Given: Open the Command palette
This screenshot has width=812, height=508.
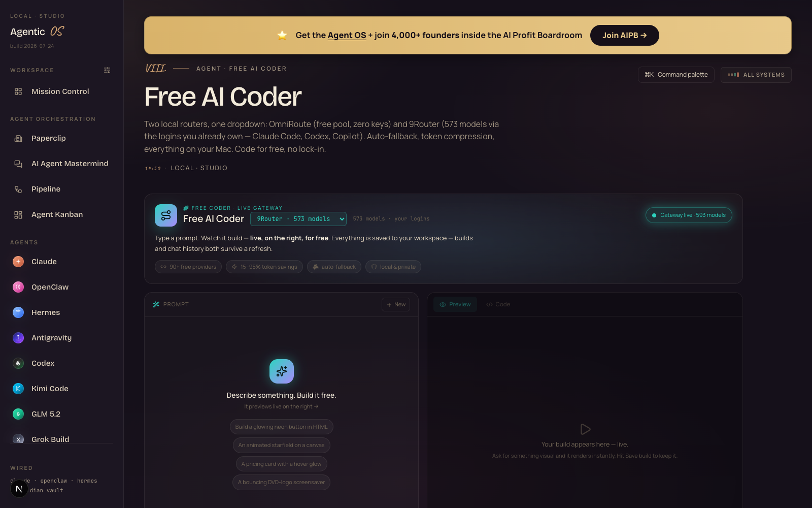Looking at the screenshot, I should (676, 75).
